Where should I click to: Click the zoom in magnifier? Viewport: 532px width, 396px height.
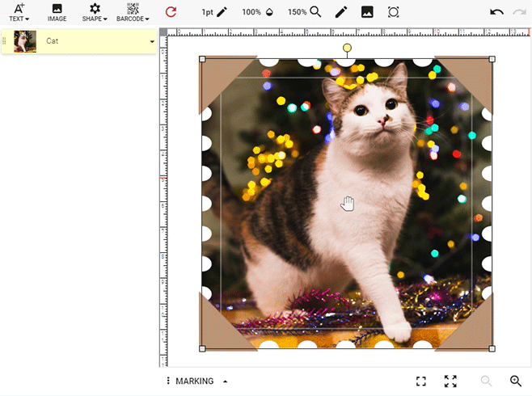(516, 381)
